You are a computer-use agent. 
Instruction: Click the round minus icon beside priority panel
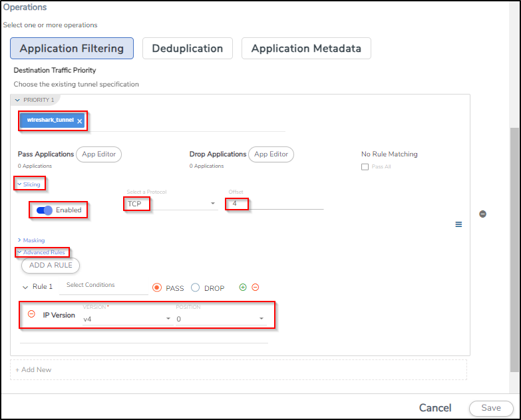point(483,214)
